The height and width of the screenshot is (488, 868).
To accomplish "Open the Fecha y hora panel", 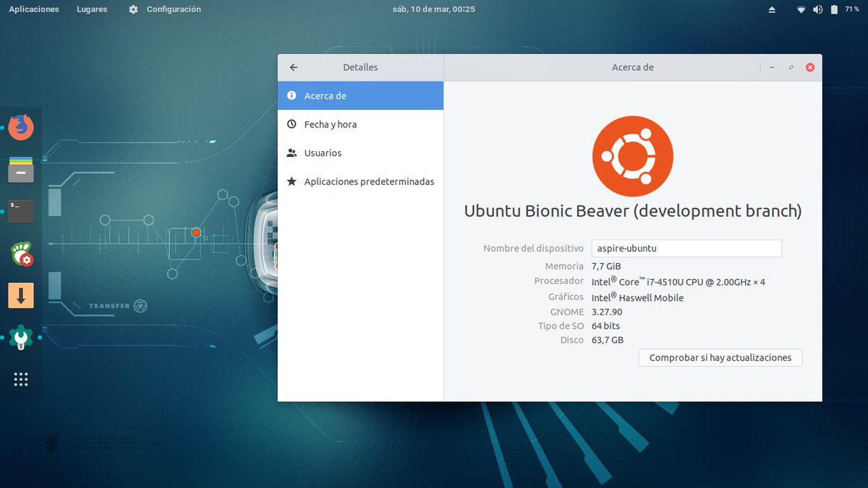I will (360, 124).
